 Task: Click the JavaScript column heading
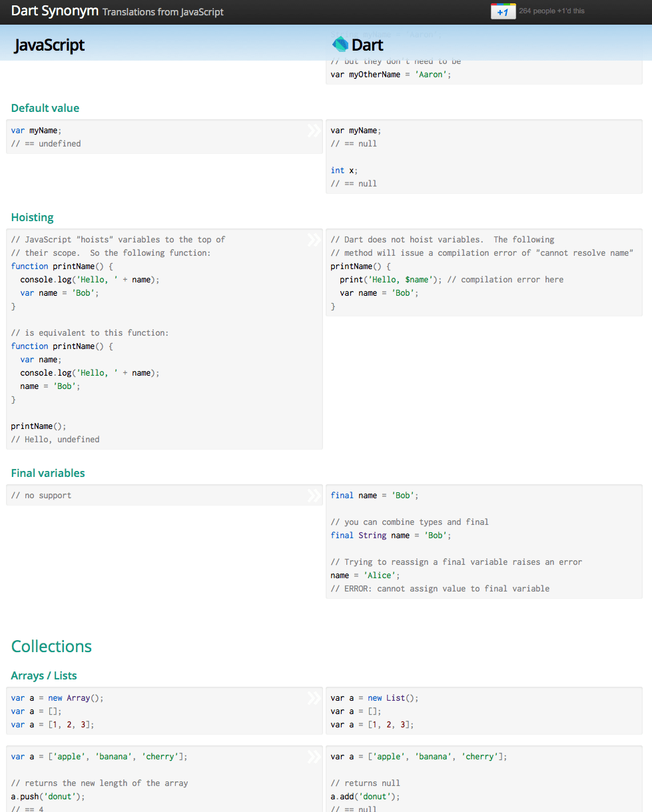(x=49, y=45)
